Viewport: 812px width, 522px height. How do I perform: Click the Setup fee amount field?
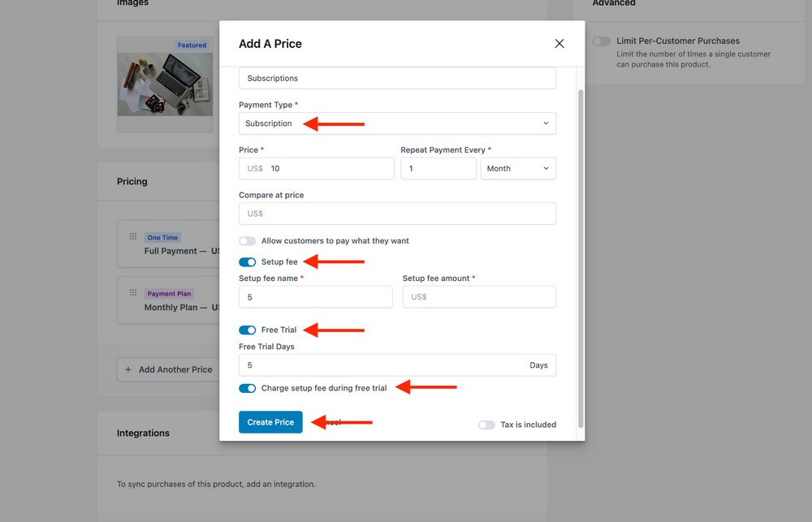click(478, 296)
